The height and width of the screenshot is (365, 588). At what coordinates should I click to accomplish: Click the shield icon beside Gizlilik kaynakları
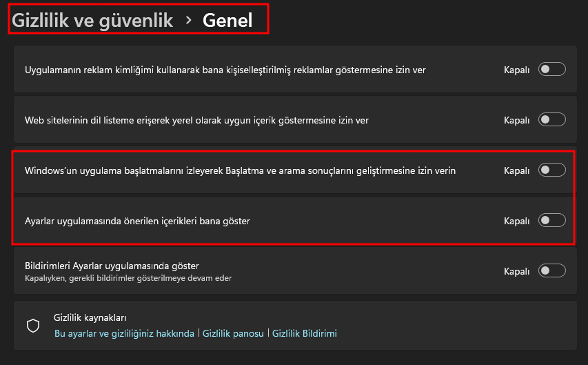click(33, 326)
